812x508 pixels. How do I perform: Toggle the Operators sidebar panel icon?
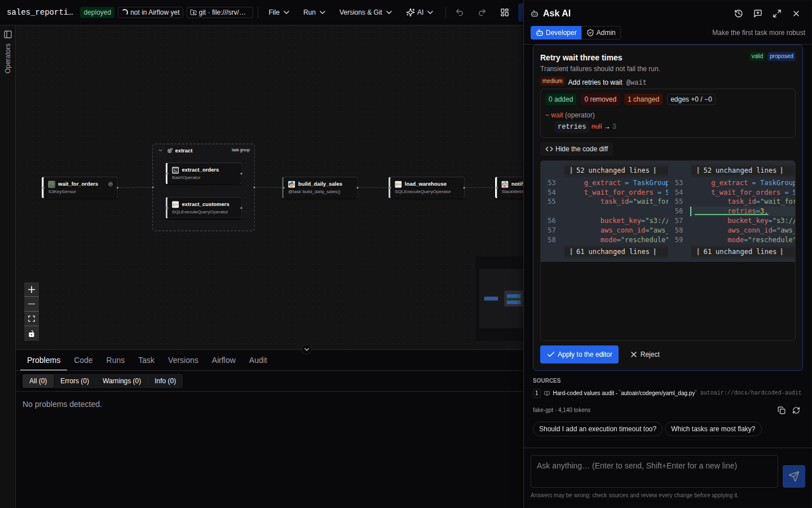point(8,34)
